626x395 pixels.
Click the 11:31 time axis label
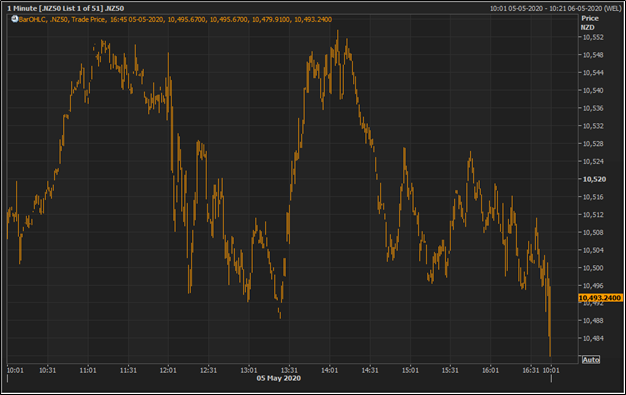coord(128,370)
